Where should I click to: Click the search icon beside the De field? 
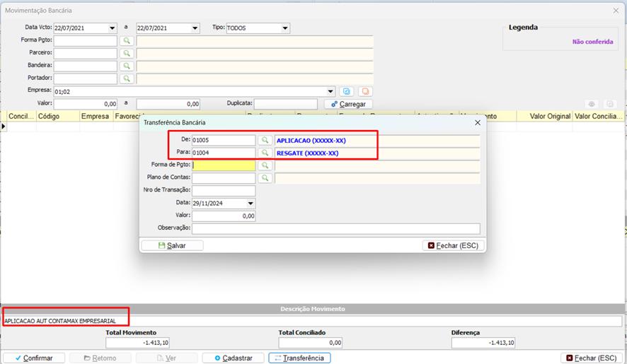[265, 141]
